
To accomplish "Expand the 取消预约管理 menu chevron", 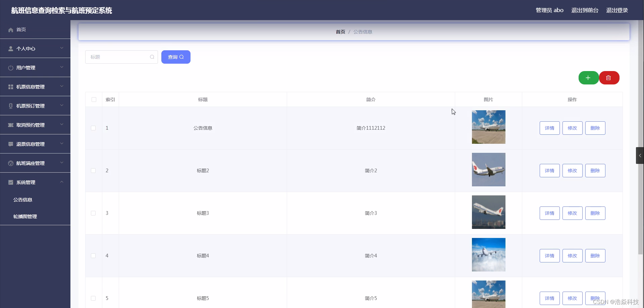I will (62, 125).
